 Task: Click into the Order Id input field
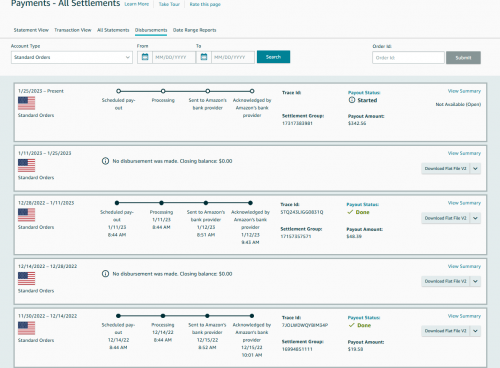click(408, 58)
